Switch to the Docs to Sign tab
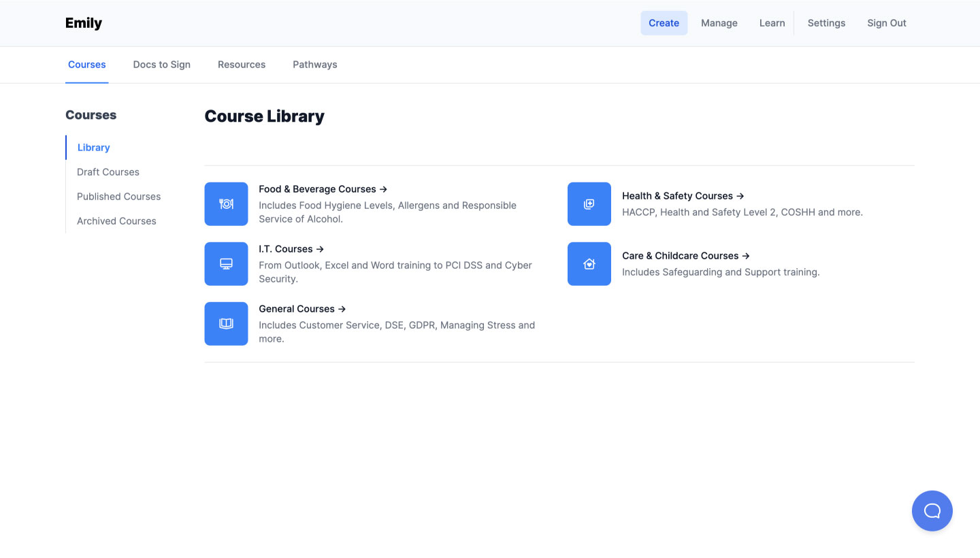Viewport: 980px width, 558px height. pyautogui.click(x=161, y=65)
